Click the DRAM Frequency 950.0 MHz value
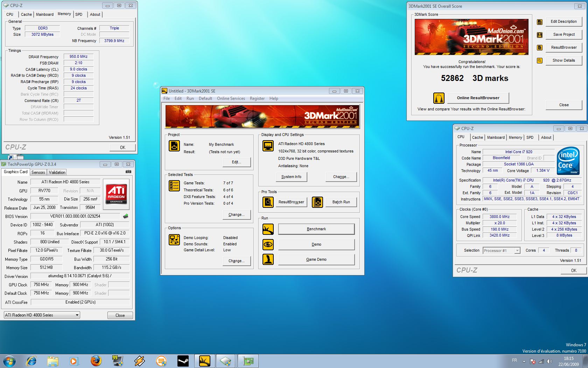The width and height of the screenshot is (588, 368). tap(78, 57)
